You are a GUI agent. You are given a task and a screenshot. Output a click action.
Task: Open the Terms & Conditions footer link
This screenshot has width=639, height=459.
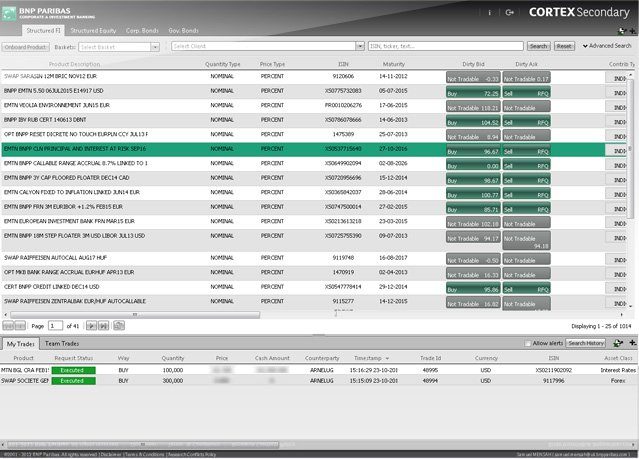(x=145, y=455)
